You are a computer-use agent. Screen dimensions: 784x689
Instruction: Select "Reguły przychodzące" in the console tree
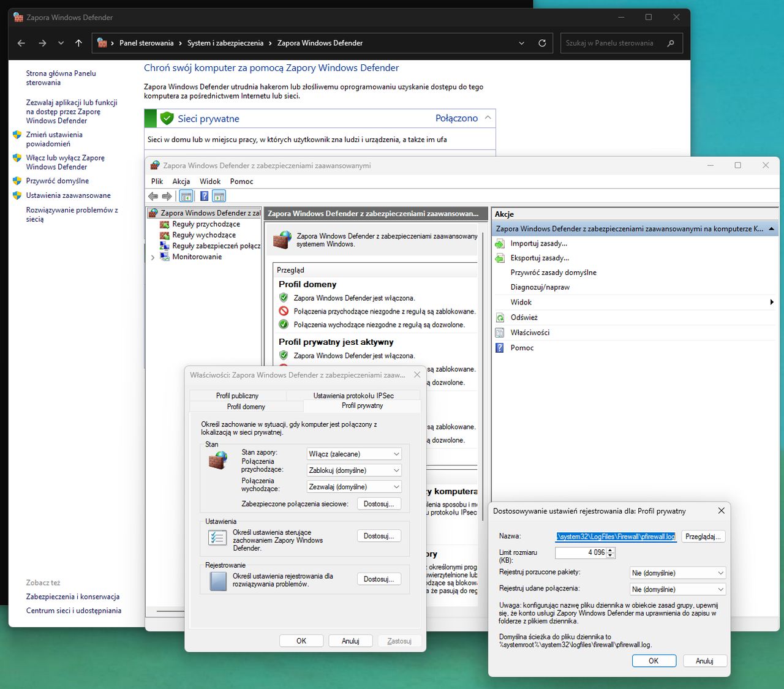click(206, 224)
